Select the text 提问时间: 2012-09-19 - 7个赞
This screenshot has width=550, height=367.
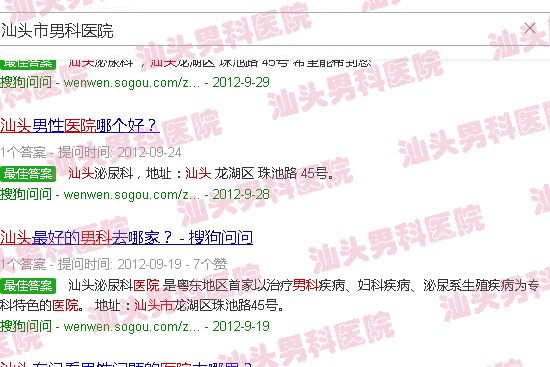click(142, 264)
